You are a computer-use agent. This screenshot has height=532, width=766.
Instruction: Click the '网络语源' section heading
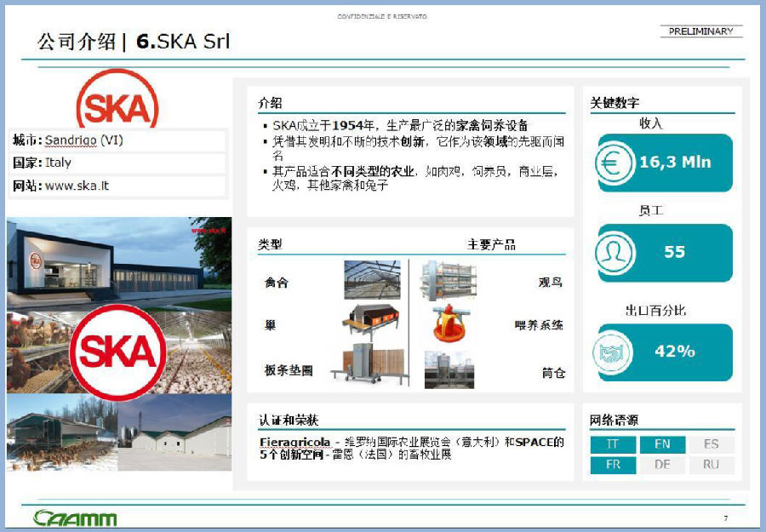(614, 420)
